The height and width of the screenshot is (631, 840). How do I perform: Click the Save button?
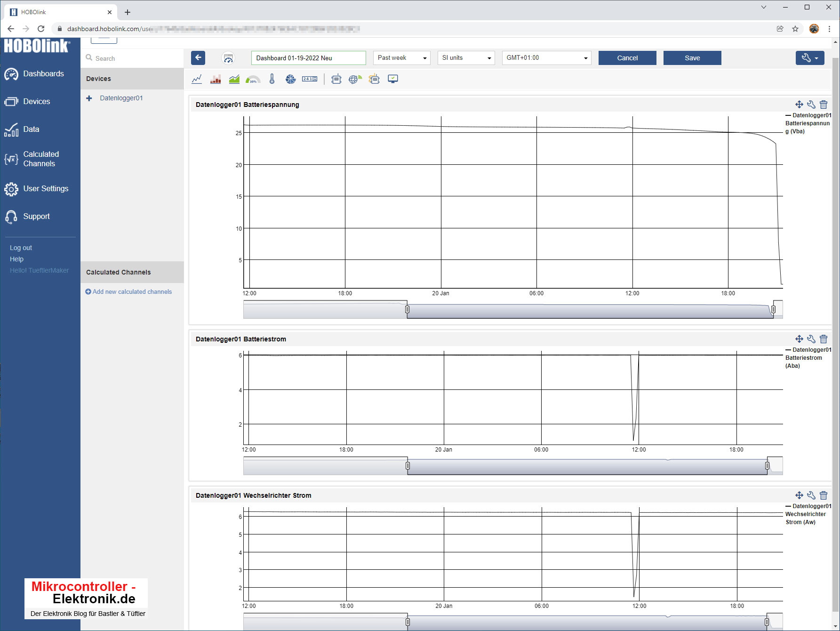pos(692,58)
